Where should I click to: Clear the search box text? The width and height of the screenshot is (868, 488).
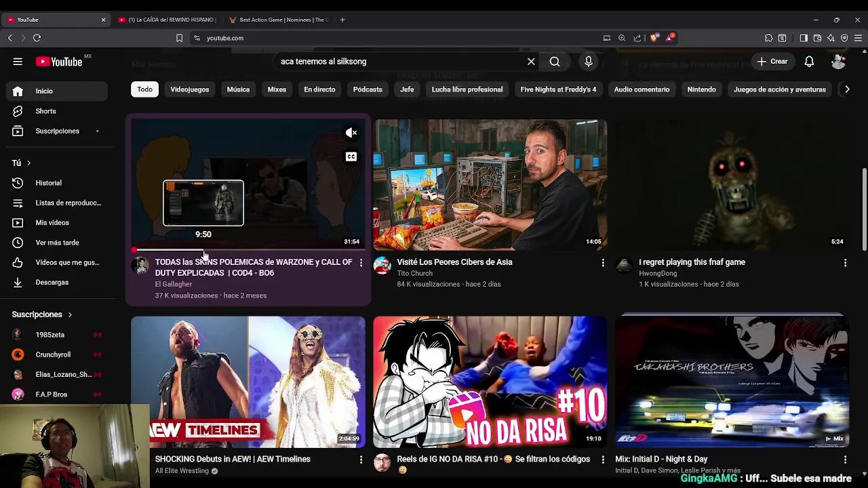(531, 62)
